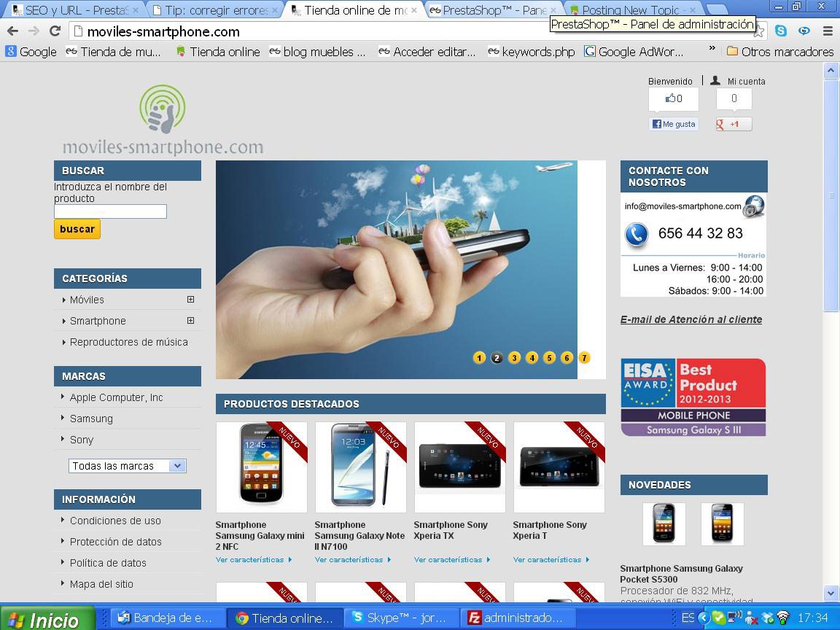This screenshot has width=840, height=630.
Task: Show slide 2 in banner slider
Action: pyautogui.click(x=497, y=358)
